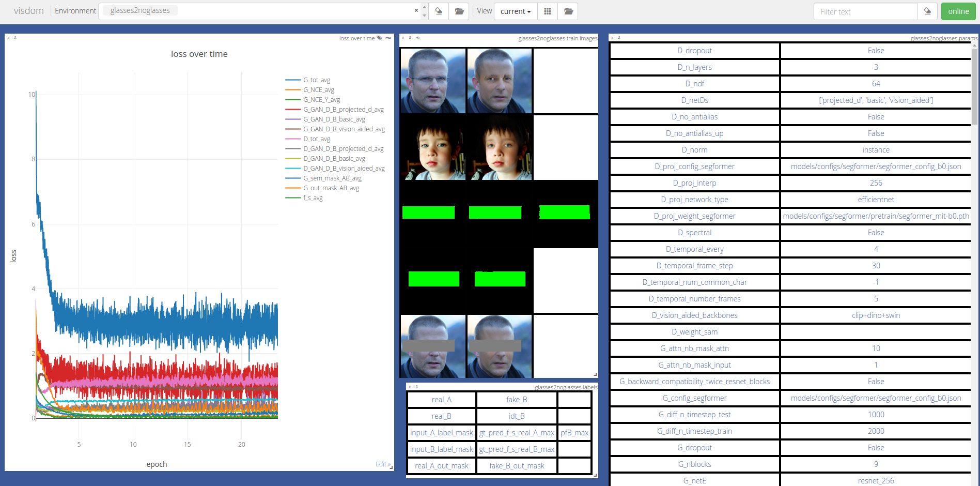Viewport: 980px width, 486px height.
Task: Close the params pane
Action: tap(612, 38)
